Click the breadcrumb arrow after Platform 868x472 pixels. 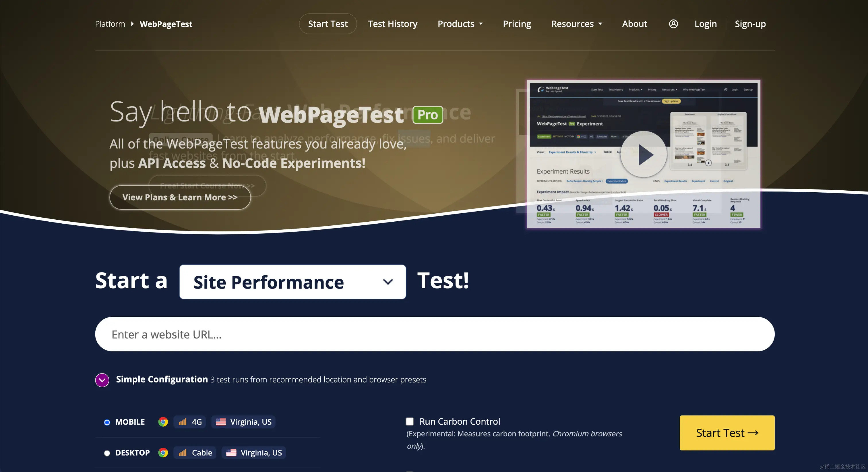[x=132, y=24]
